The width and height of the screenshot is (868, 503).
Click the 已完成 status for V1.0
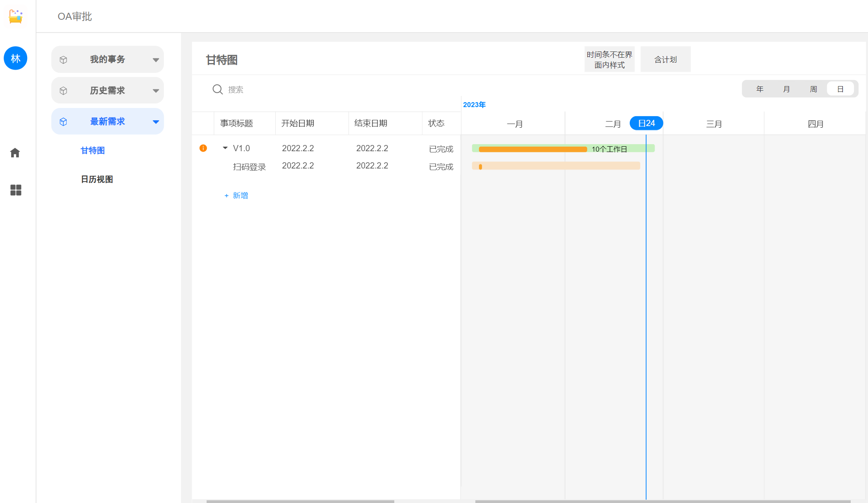point(441,149)
